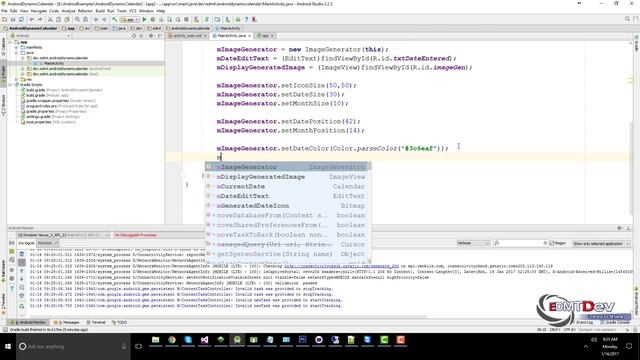
Task: Open Chrome from the taskbar
Action: pos(172,340)
